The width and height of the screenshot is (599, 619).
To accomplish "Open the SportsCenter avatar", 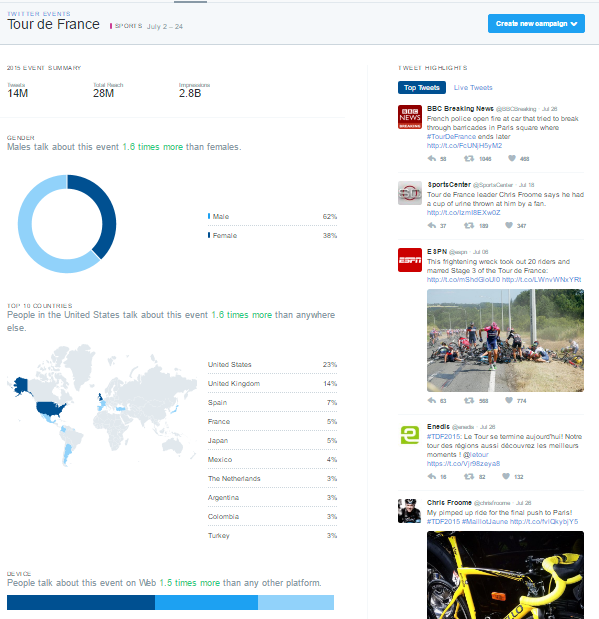I will pos(410,193).
